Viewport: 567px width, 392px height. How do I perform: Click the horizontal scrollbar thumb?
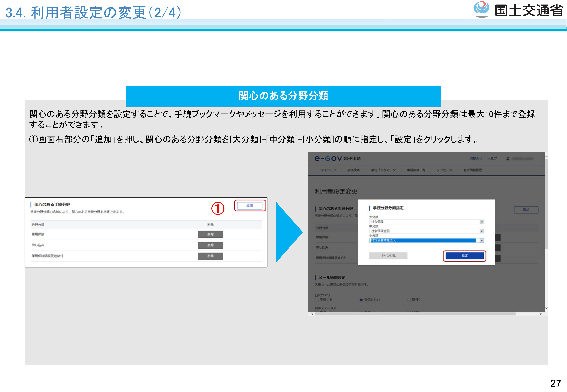415,314
